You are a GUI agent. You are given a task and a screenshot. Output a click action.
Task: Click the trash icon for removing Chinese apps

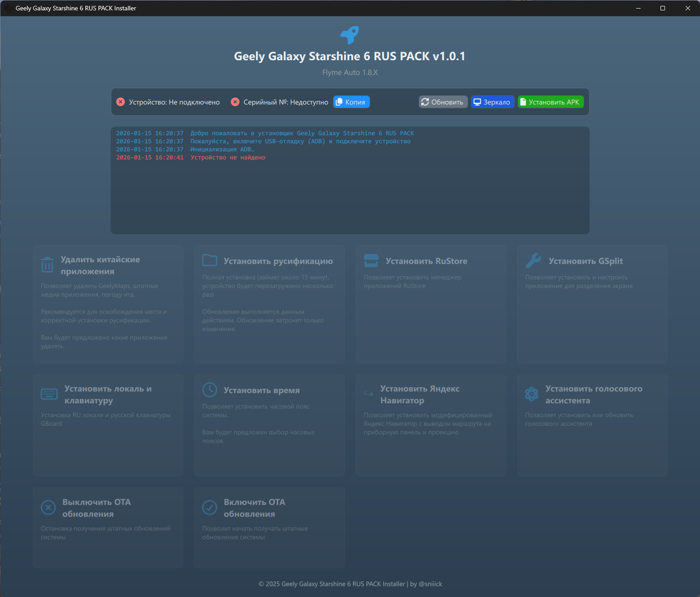click(x=47, y=265)
